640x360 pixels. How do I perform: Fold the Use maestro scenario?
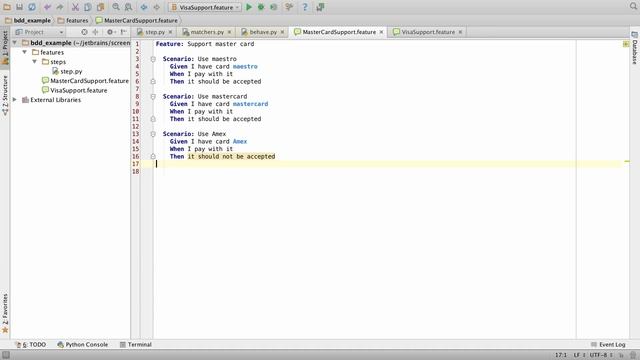pyautogui.click(x=153, y=59)
